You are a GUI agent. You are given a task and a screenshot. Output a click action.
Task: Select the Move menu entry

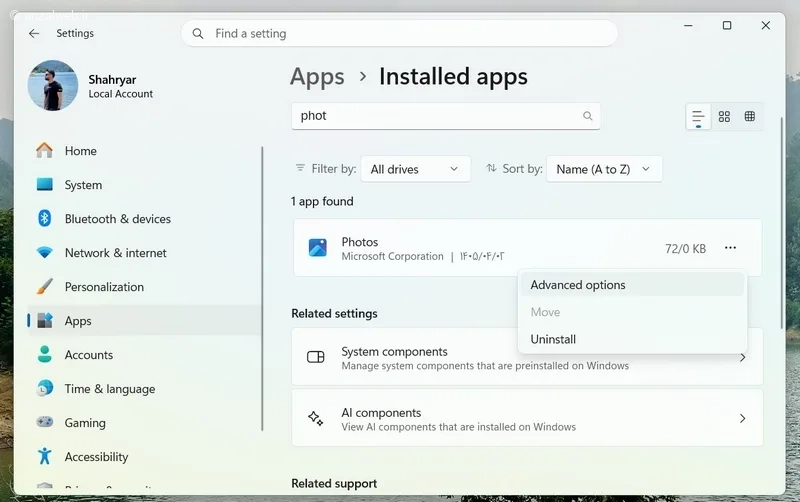click(x=632, y=312)
